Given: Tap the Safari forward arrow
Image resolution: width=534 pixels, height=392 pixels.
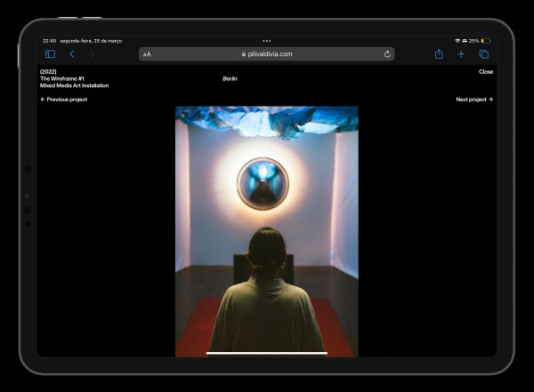Looking at the screenshot, I should [92, 54].
